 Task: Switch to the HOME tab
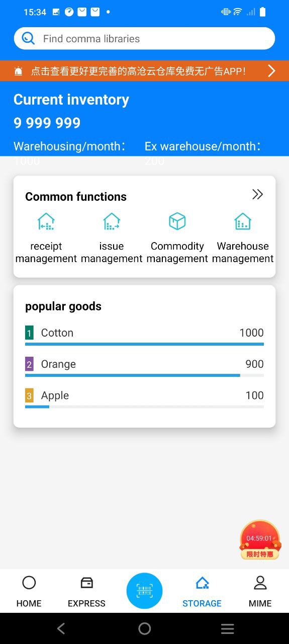29,591
